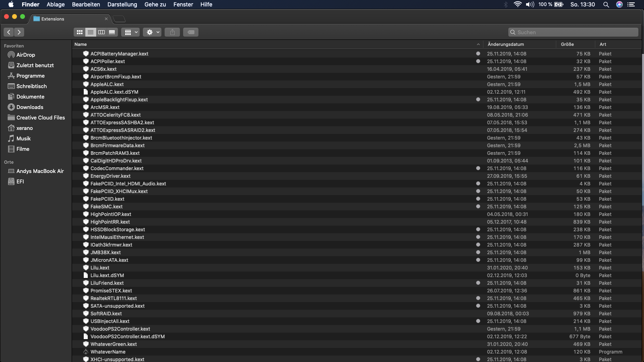The height and width of the screenshot is (362, 644).
Task: Select the Lilu.kext.dSYM document
Action: click(357, 276)
